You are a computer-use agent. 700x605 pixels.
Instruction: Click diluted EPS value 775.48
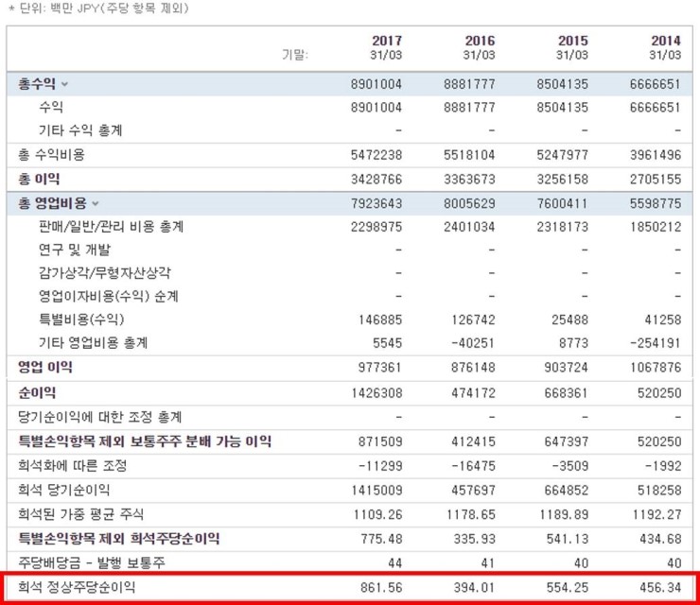pyautogui.click(x=382, y=539)
